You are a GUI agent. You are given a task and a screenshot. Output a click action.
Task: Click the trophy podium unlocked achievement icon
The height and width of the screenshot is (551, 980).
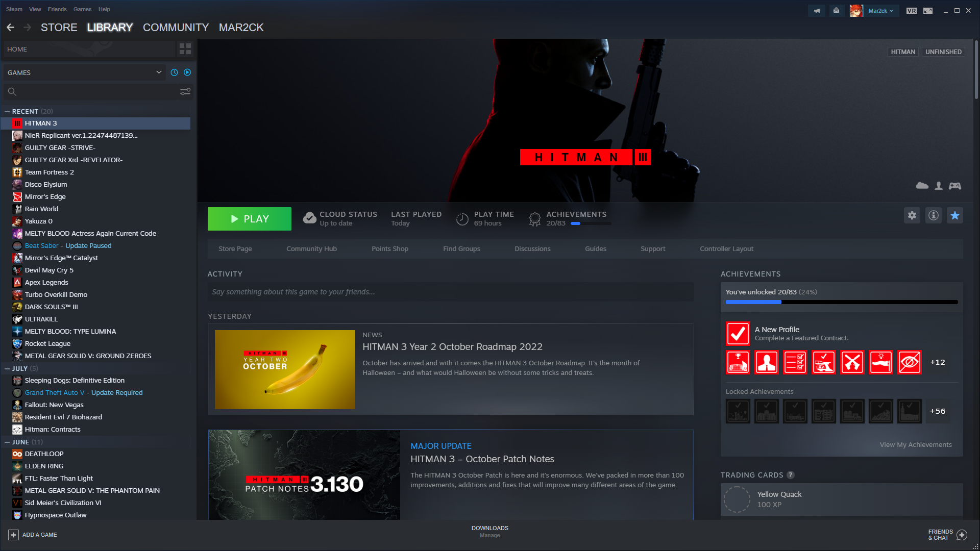click(738, 362)
